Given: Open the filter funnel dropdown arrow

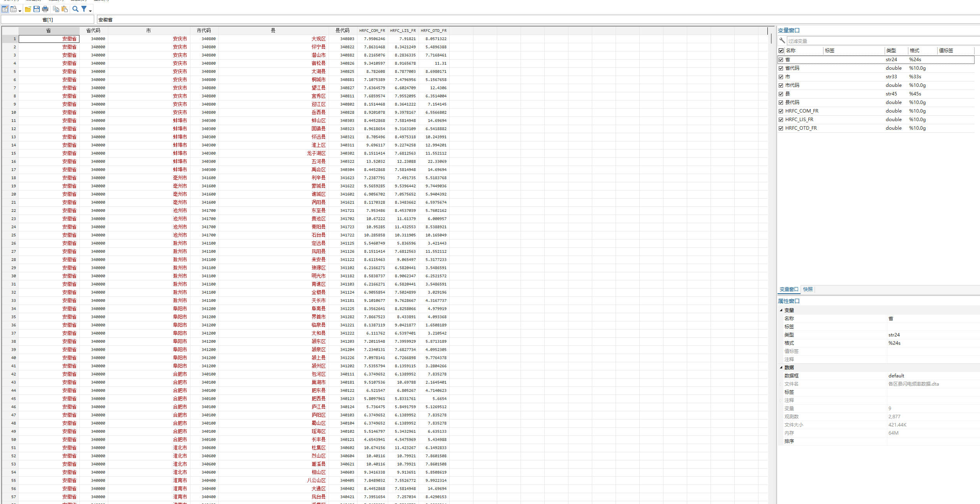Looking at the screenshot, I should point(90,11).
